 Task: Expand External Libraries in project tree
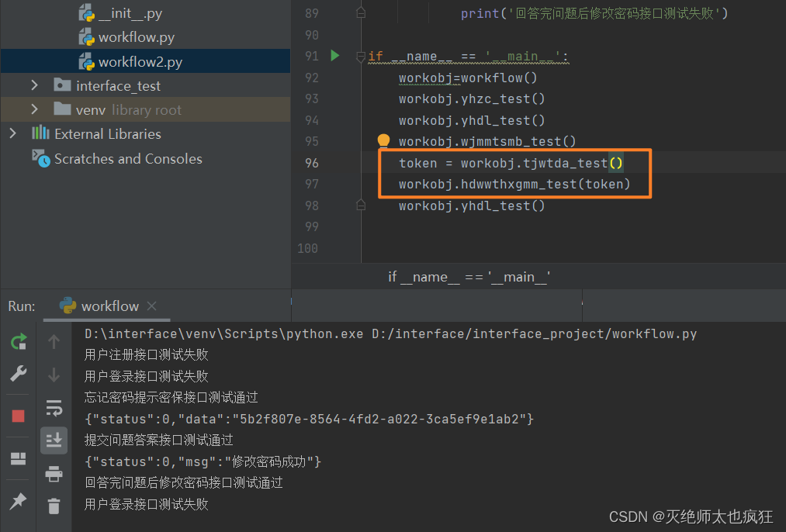click(12, 133)
